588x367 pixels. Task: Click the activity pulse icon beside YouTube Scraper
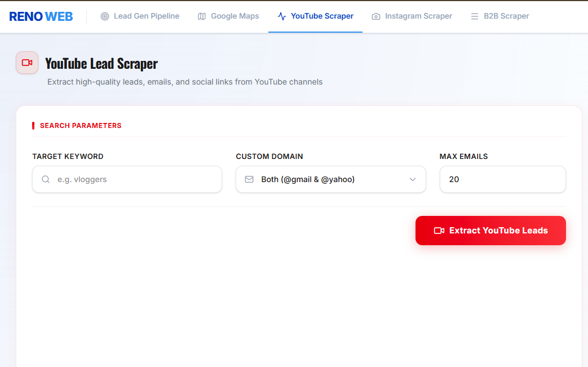point(282,16)
